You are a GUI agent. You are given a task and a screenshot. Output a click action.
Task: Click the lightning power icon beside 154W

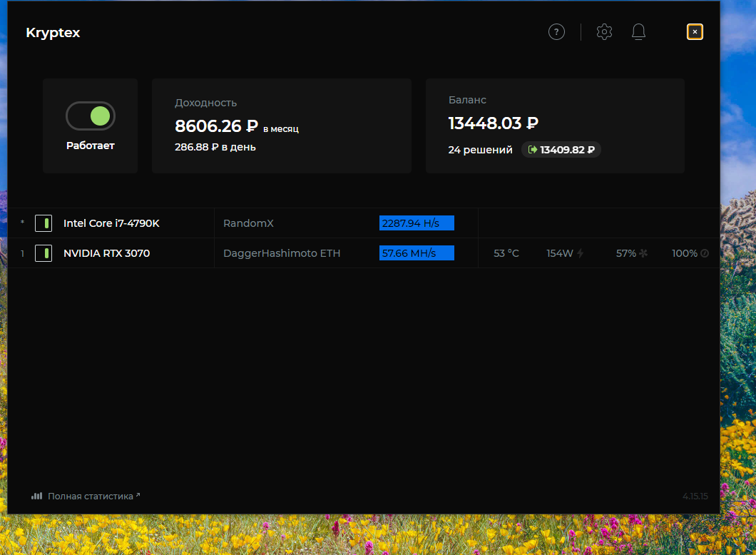580,253
